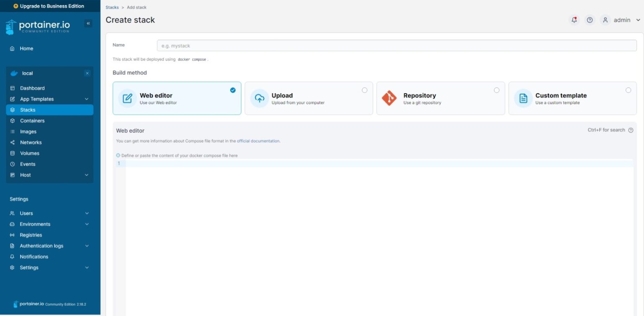644x316 pixels.
Task: Click the Authentication logs file icon
Action: point(12,246)
